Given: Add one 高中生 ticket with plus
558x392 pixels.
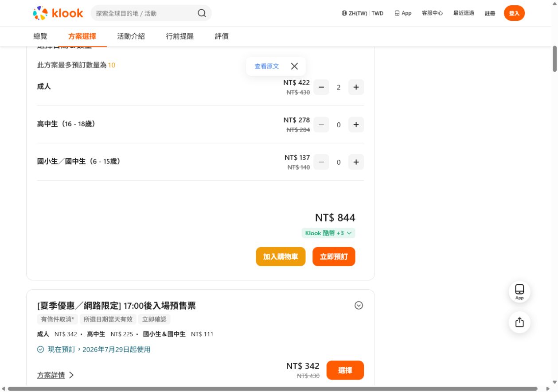Looking at the screenshot, I should tap(356, 125).
